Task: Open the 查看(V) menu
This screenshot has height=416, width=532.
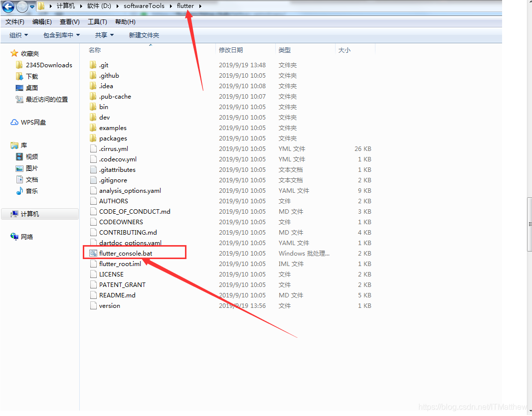Action: (x=69, y=22)
